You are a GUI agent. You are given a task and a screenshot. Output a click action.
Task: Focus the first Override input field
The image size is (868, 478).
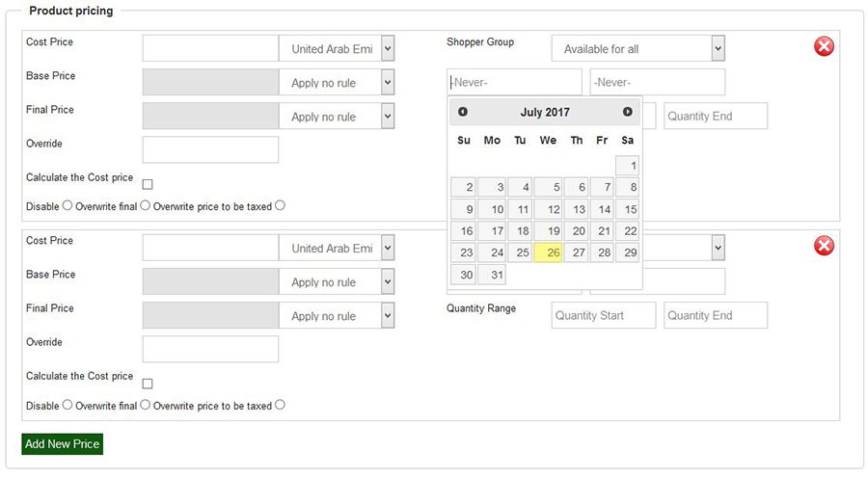point(210,149)
